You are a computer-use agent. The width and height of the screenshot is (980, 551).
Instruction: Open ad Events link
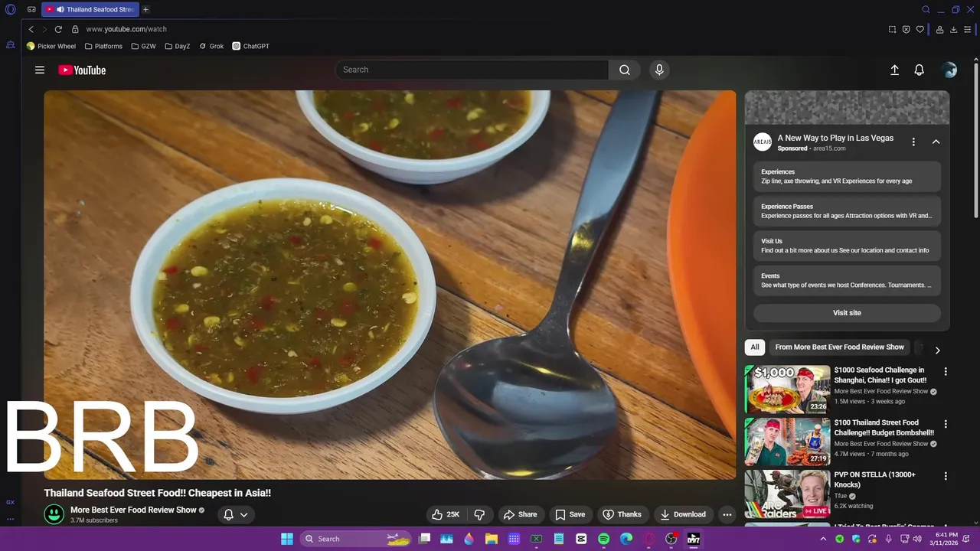pyautogui.click(x=847, y=280)
